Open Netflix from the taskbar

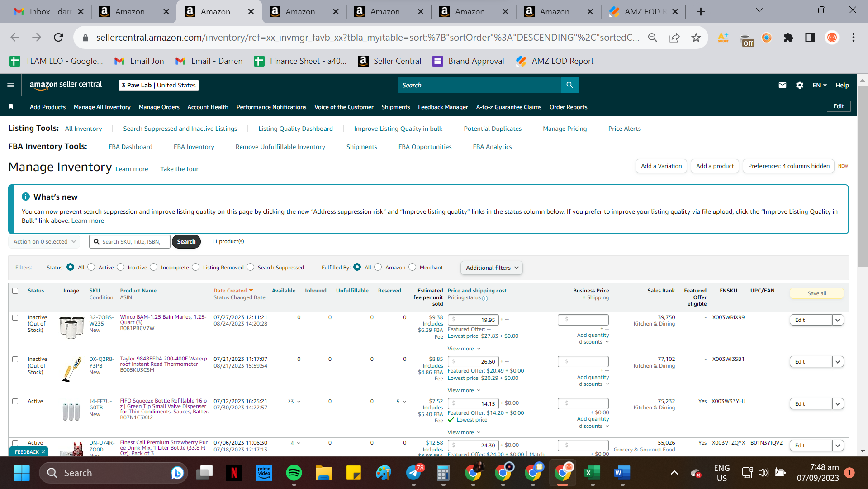234,473
